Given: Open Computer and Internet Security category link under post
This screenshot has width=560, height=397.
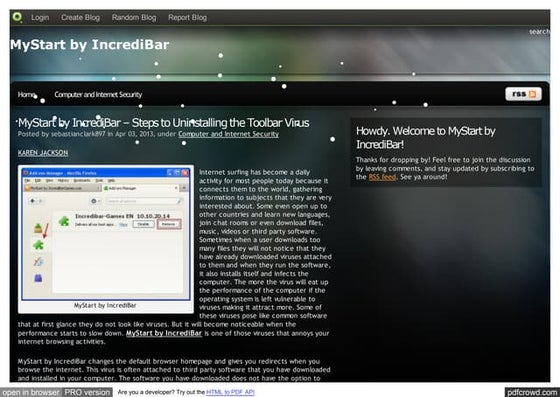Looking at the screenshot, I should pos(229,134).
